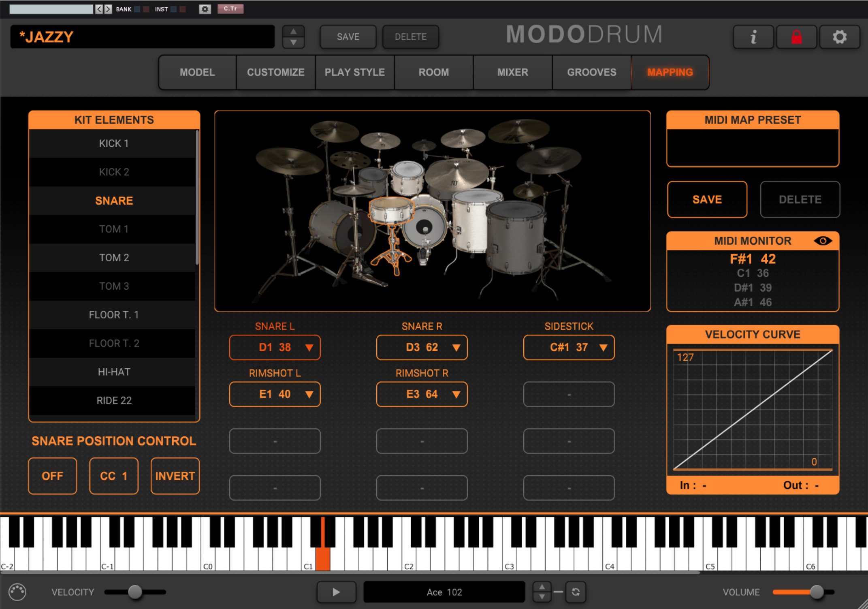
Task: Click the highlighted D1 piano key
Action: coord(323,559)
